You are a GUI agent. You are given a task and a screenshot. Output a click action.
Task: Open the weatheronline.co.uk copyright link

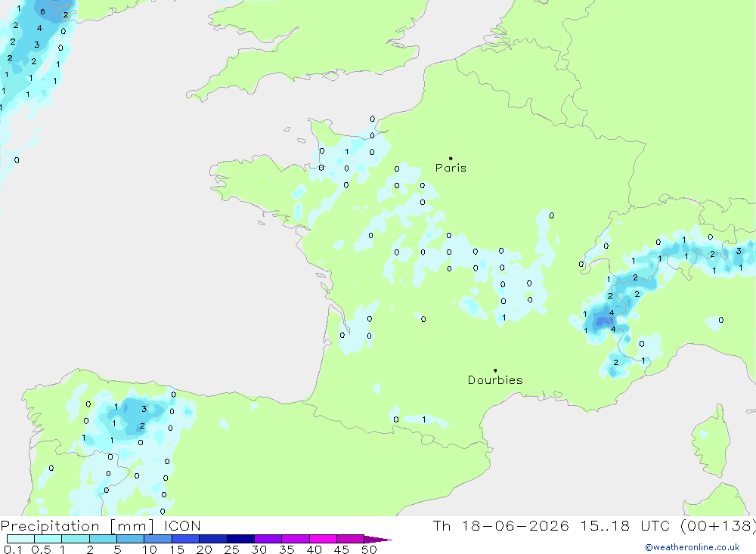pyautogui.click(x=692, y=547)
